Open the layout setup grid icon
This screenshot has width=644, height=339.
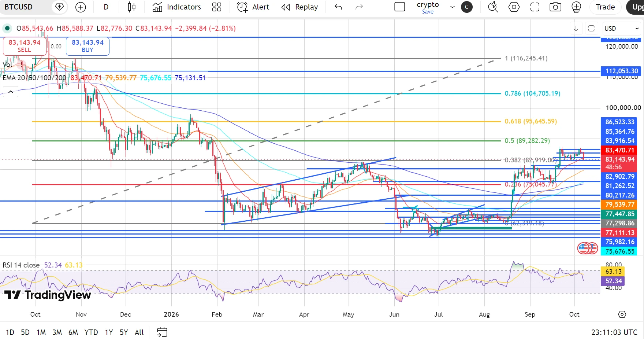coord(217,7)
